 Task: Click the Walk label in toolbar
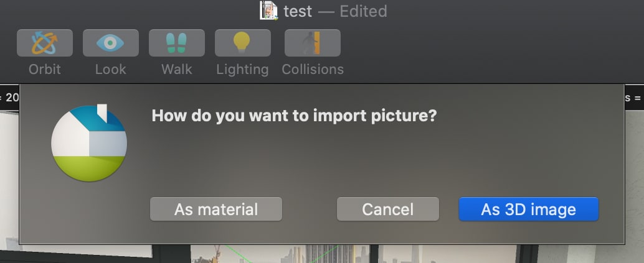coord(177,69)
